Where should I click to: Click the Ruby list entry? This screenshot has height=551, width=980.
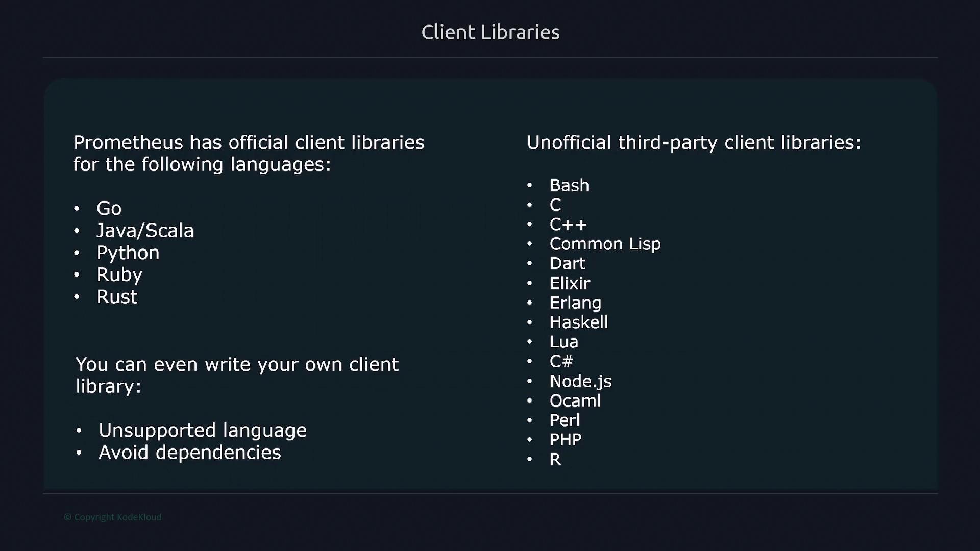tap(119, 274)
